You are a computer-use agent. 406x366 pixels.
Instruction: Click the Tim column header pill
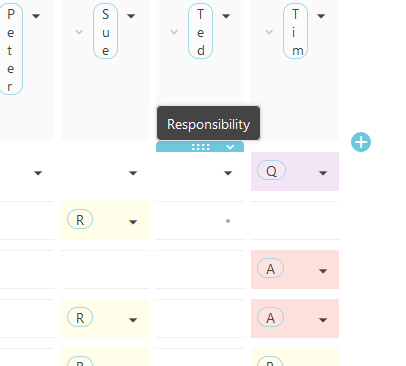click(x=295, y=31)
